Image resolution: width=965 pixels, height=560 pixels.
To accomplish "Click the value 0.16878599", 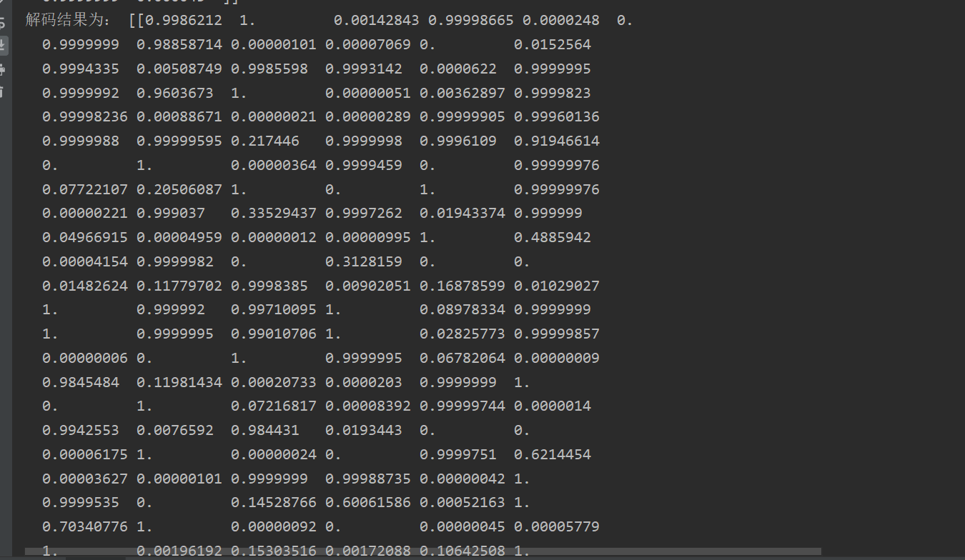I will (x=462, y=286).
